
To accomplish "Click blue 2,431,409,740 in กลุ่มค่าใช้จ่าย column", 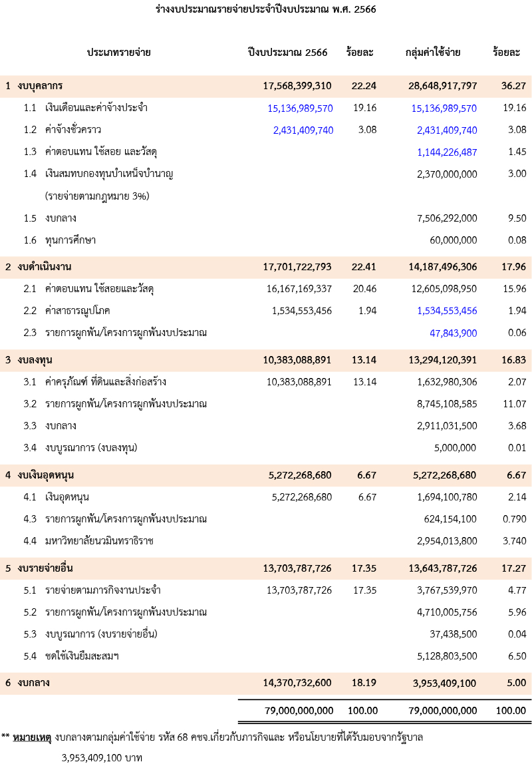I will pos(447,130).
